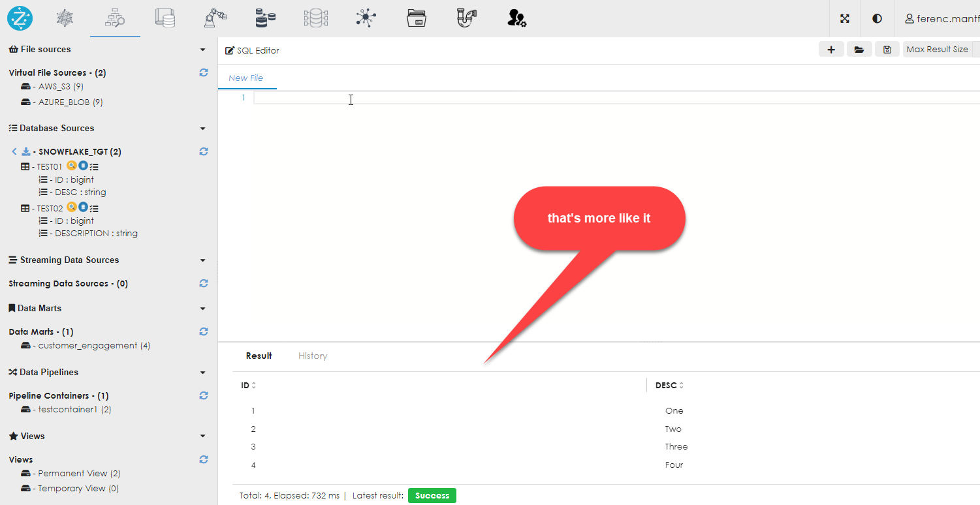Open the grayed-out server rack icon
Screen dimensions: 980x505
coord(315,18)
